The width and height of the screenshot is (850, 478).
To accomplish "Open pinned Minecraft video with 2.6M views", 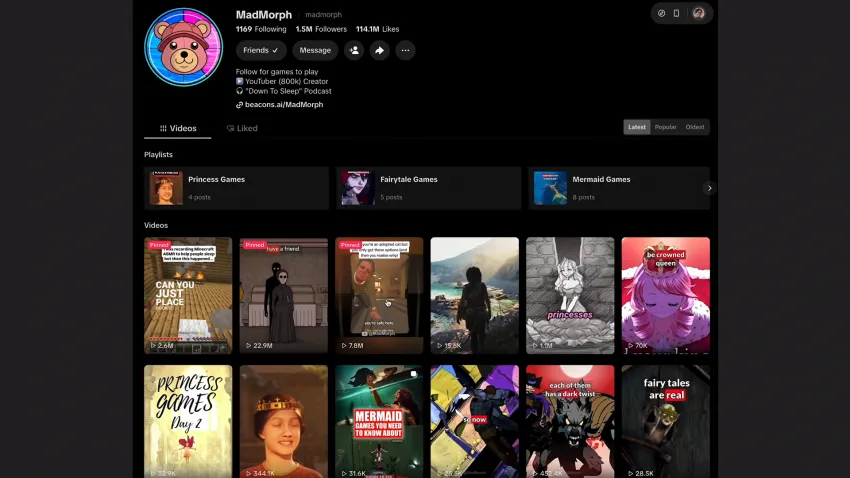I will coord(188,295).
